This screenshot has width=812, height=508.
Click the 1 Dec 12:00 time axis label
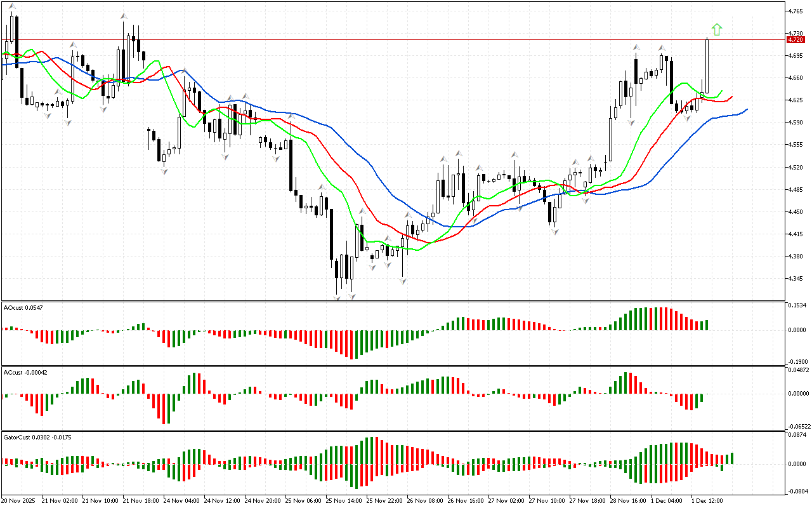(x=707, y=500)
